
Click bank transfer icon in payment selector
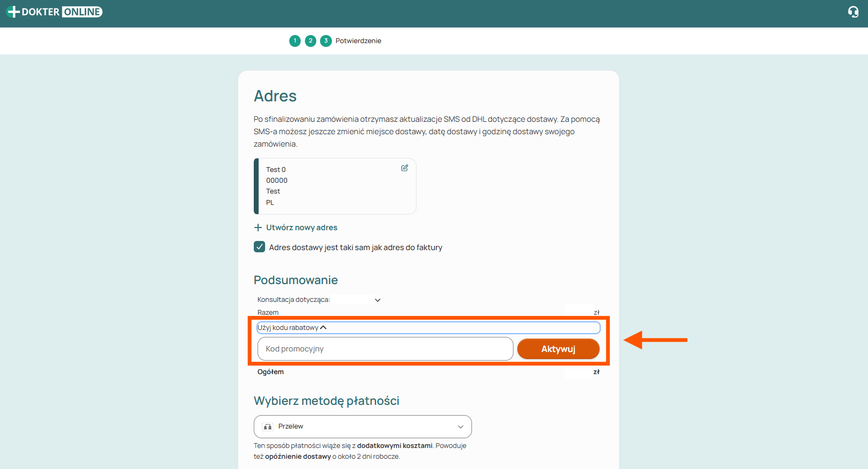click(268, 426)
